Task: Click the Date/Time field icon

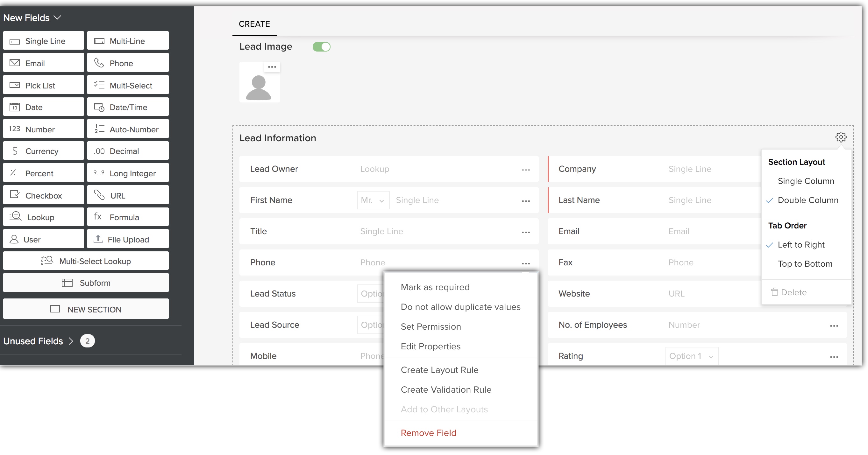Action: point(99,108)
